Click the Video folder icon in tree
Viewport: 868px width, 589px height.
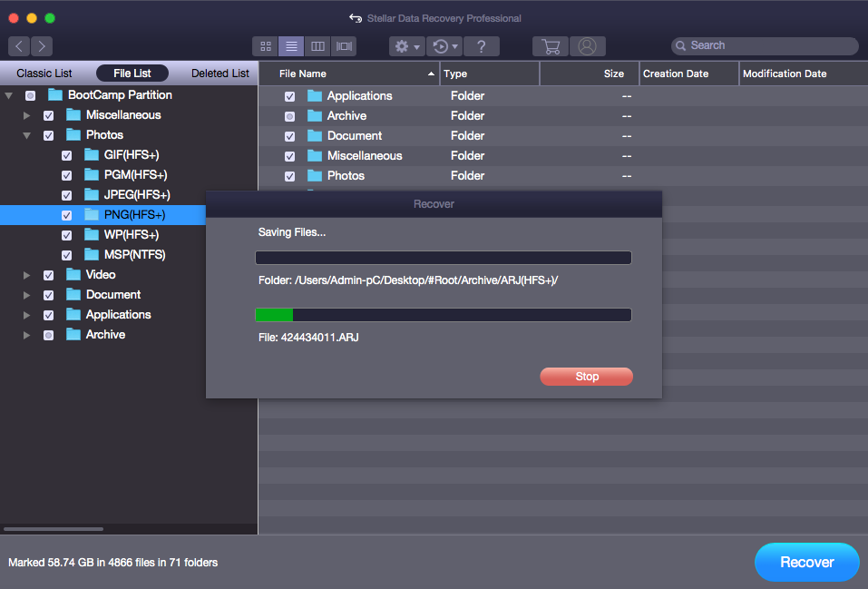(x=73, y=274)
